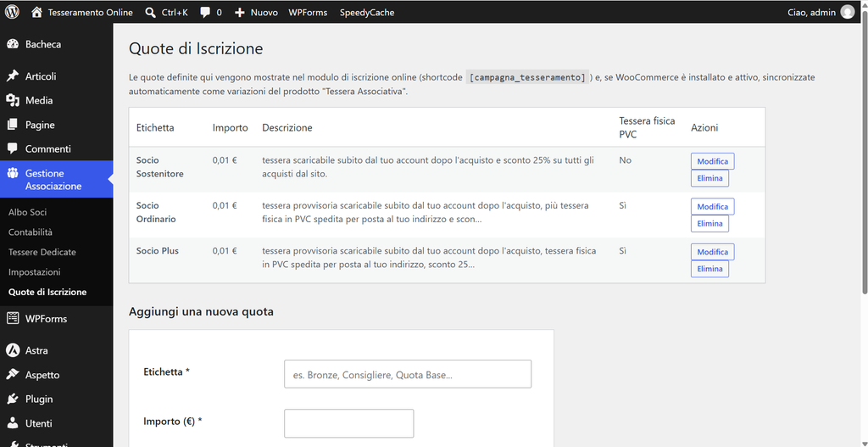Open the Utenti menu item

pyautogui.click(x=39, y=423)
